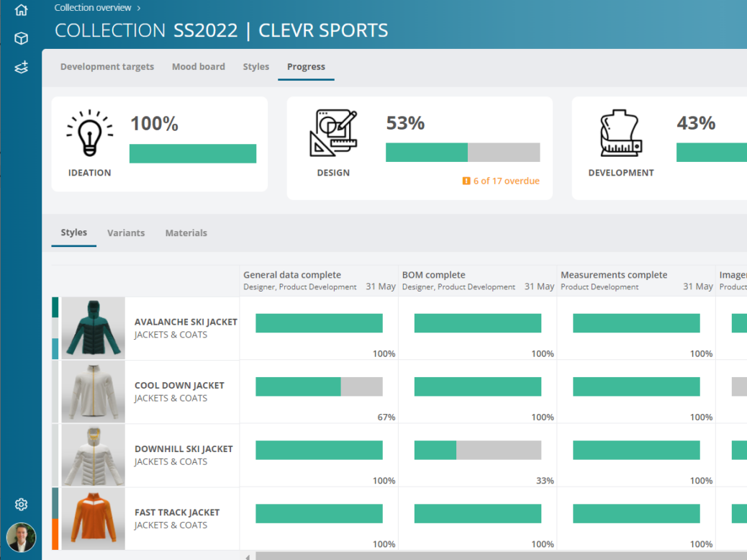Viewport: 747px width, 560px height.
Task: Open the Avalanche Ski Jacket thumbnail
Action: (94, 328)
